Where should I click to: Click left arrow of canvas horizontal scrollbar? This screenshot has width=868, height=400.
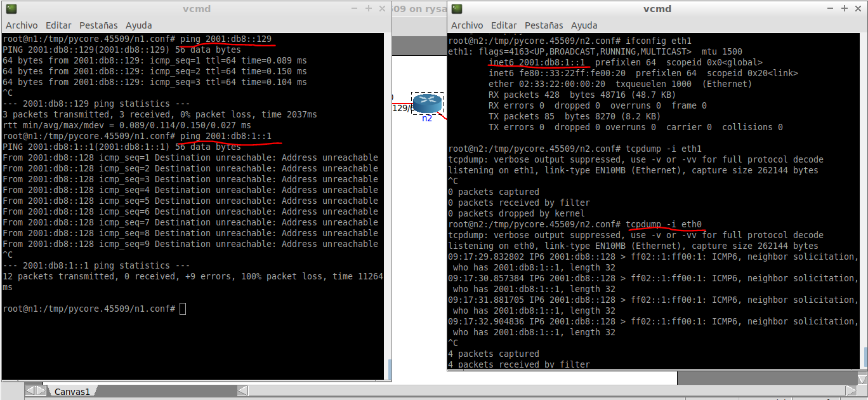(243, 390)
